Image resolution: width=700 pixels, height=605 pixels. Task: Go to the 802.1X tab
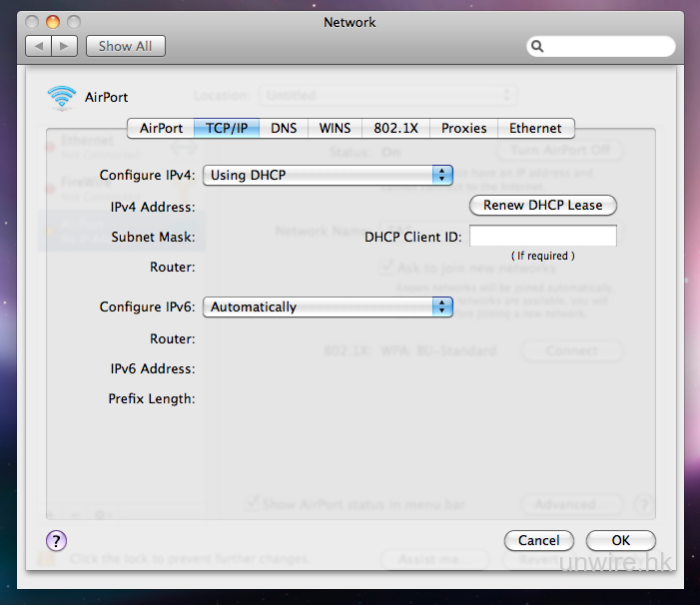point(393,128)
